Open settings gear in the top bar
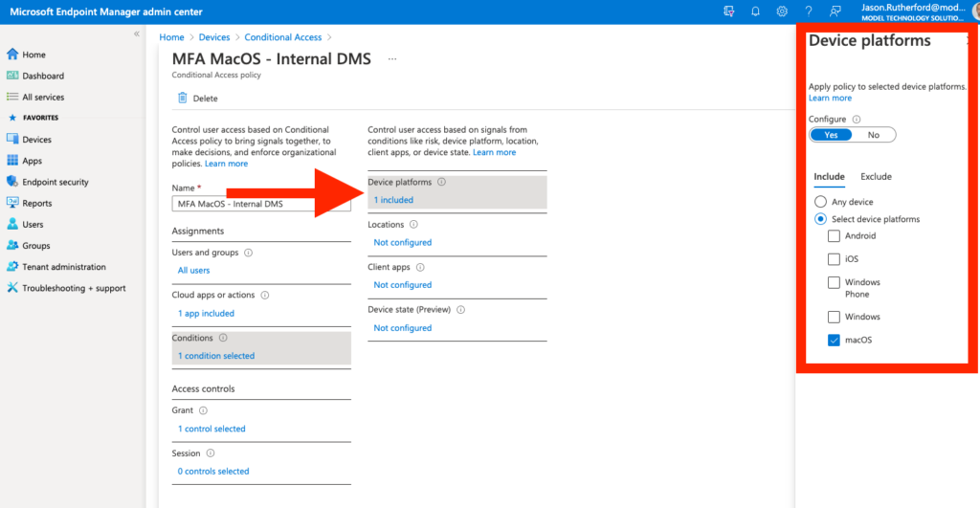The image size is (980, 508). click(782, 11)
